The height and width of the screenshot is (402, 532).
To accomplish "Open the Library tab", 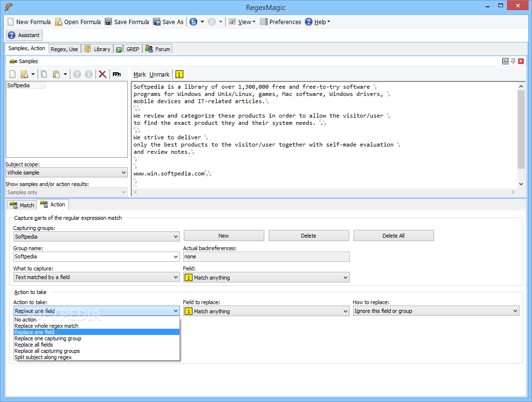I will tap(97, 49).
